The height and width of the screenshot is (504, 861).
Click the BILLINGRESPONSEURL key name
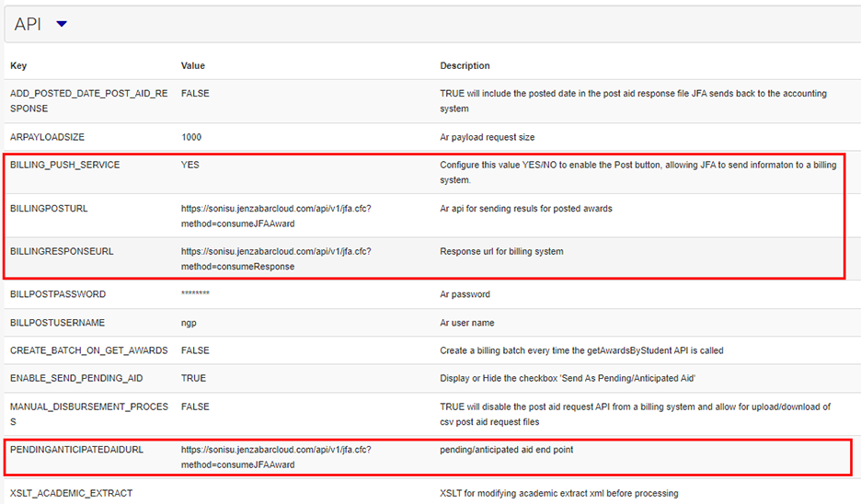pos(62,251)
